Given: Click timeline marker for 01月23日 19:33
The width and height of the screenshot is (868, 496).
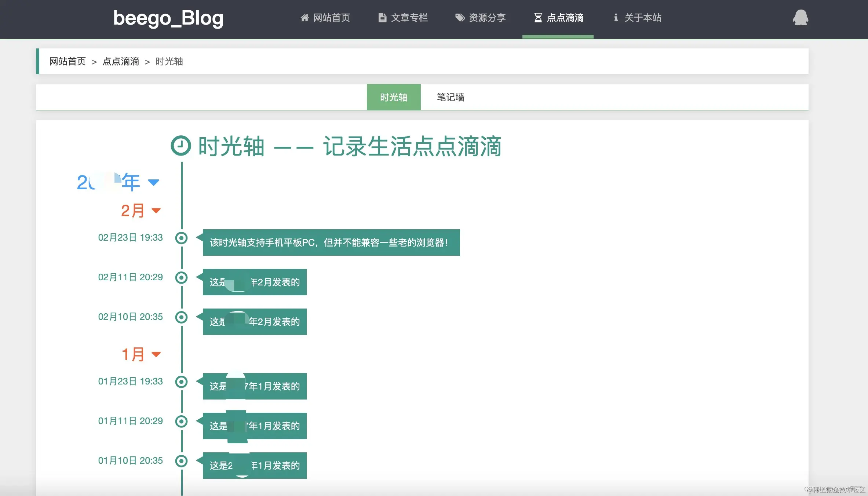Looking at the screenshot, I should tap(181, 382).
